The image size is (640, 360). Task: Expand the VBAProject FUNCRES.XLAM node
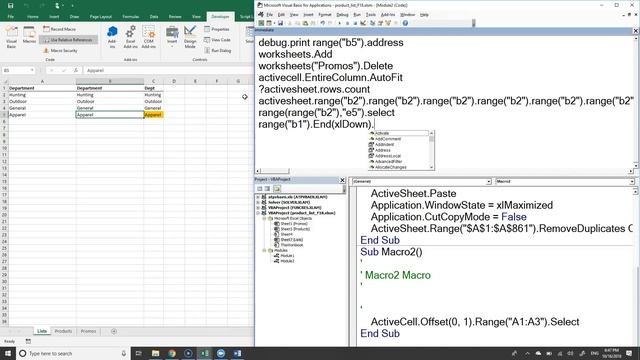click(258, 208)
